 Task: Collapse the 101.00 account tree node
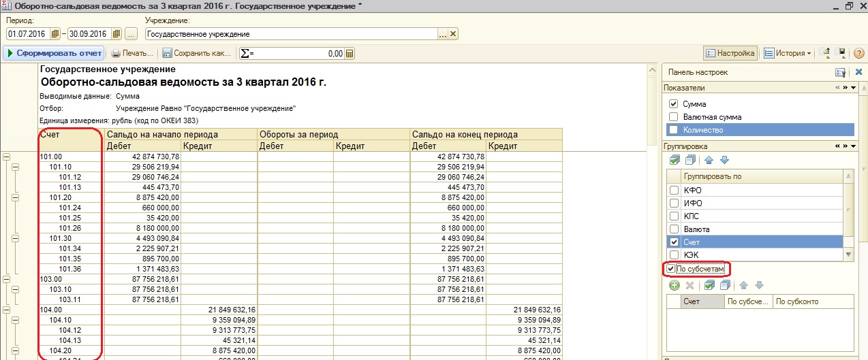pos(6,157)
